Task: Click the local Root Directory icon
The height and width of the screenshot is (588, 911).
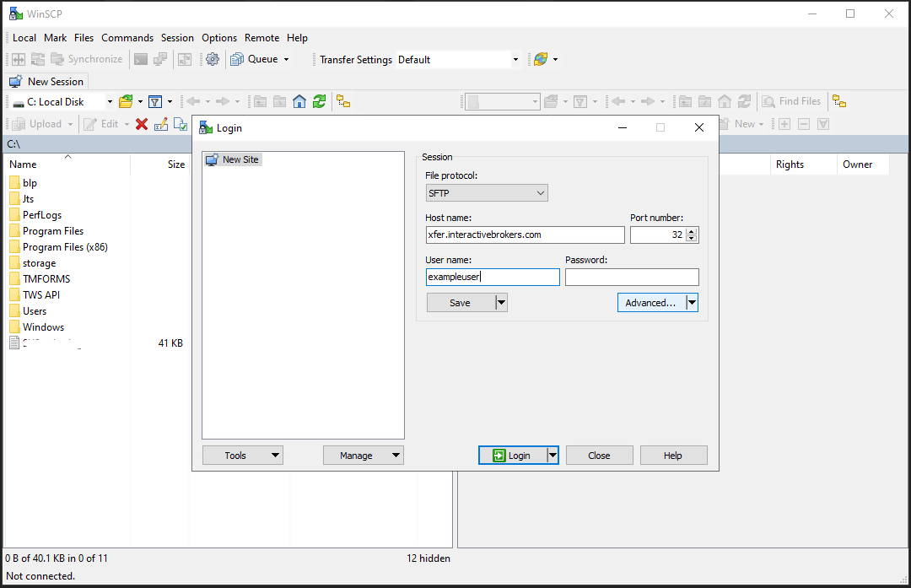Action: coord(279,102)
